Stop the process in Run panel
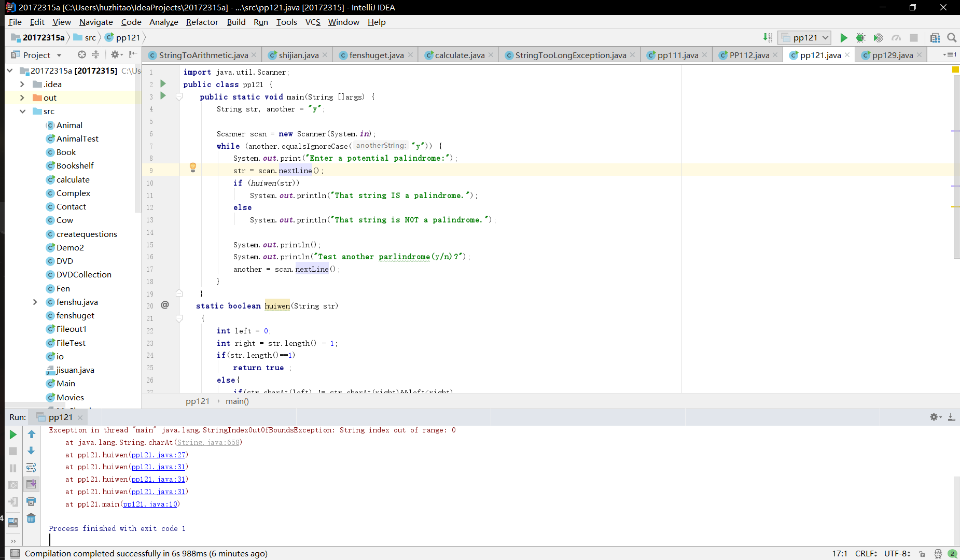This screenshot has height=560, width=960. [x=13, y=451]
